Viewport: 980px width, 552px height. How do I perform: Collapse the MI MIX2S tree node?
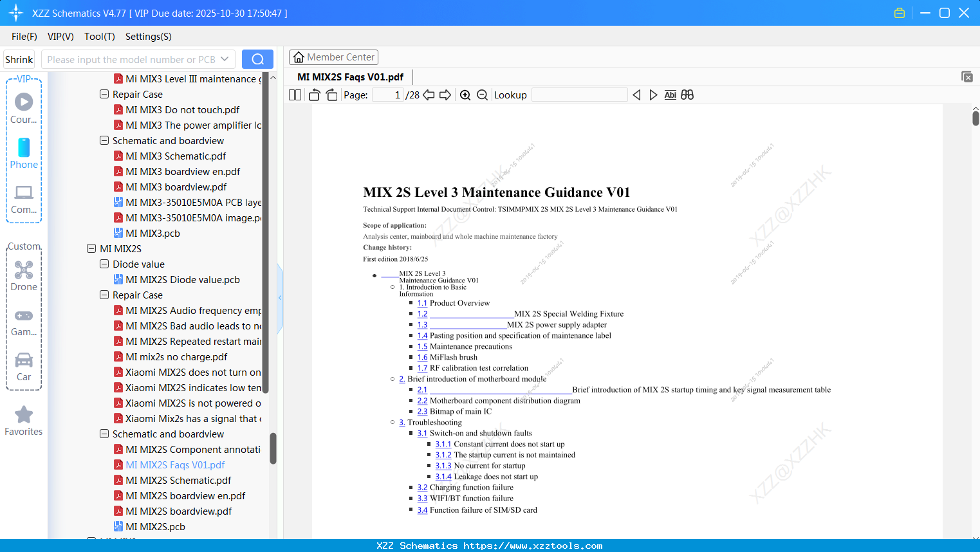pyautogui.click(x=91, y=248)
